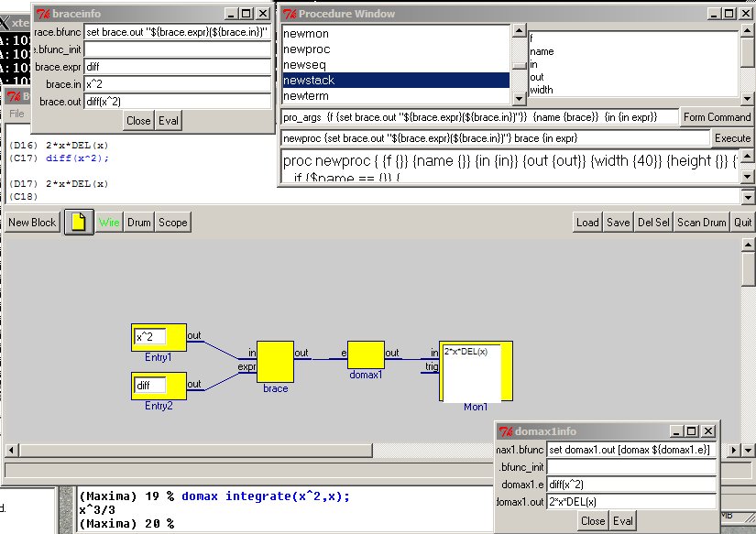
Task: Click Eval in domax1info window
Action: point(623,521)
